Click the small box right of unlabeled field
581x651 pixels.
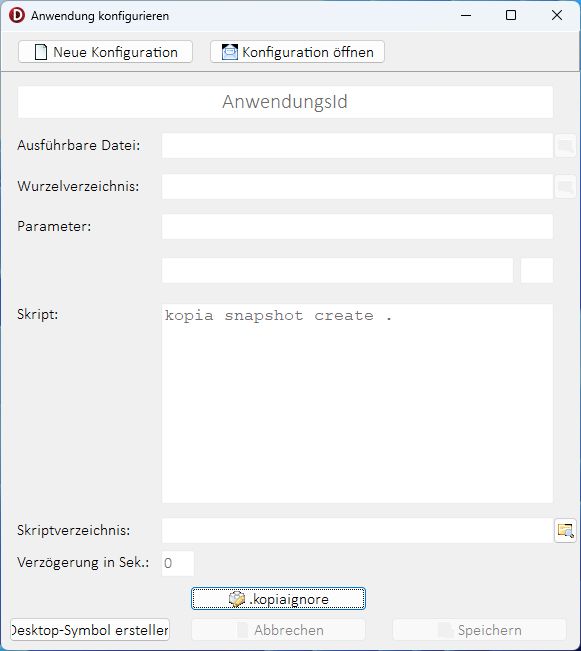[537, 270]
